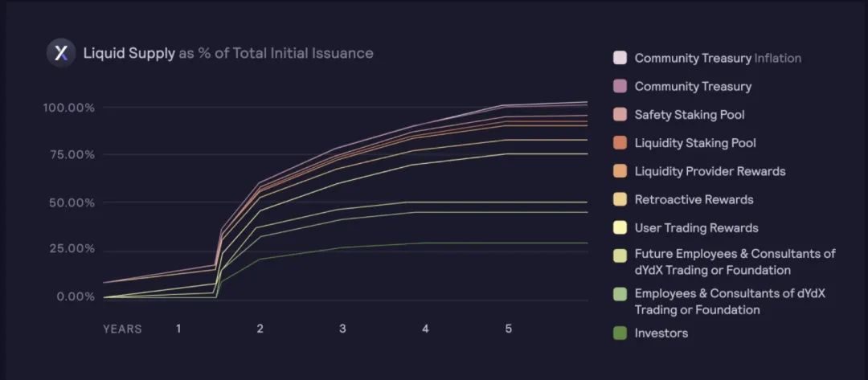Click the Investors legend label

pos(661,333)
